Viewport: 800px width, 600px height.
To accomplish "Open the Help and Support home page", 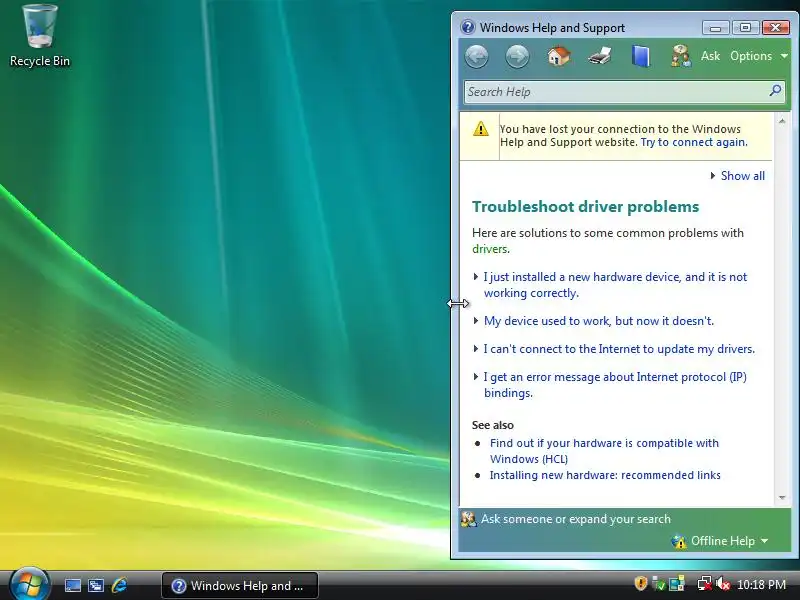I will pyautogui.click(x=559, y=56).
